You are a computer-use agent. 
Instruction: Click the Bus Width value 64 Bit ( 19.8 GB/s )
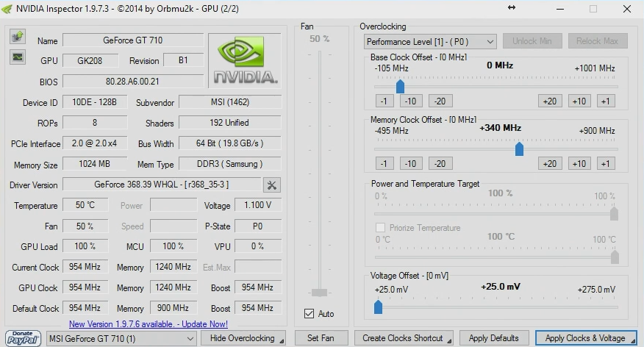click(x=230, y=143)
